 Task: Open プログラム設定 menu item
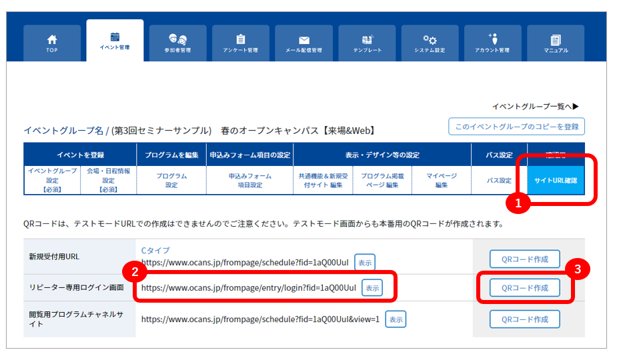171,180
